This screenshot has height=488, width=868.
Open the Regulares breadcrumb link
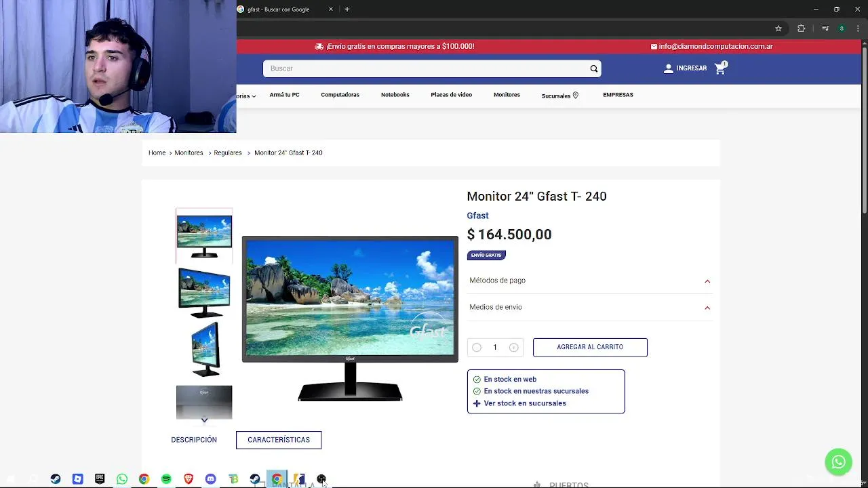227,153
